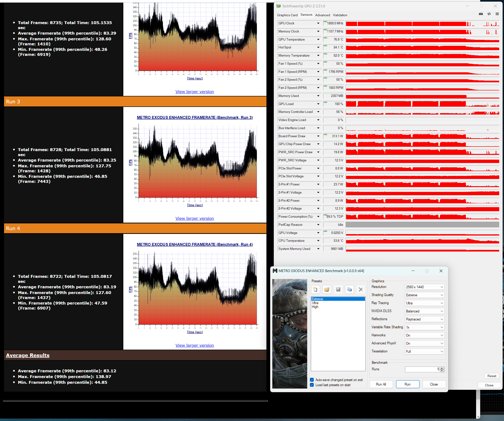The height and width of the screenshot is (421, 504).
Task: Increase Runs count with the up stepper
Action: click(x=442, y=368)
